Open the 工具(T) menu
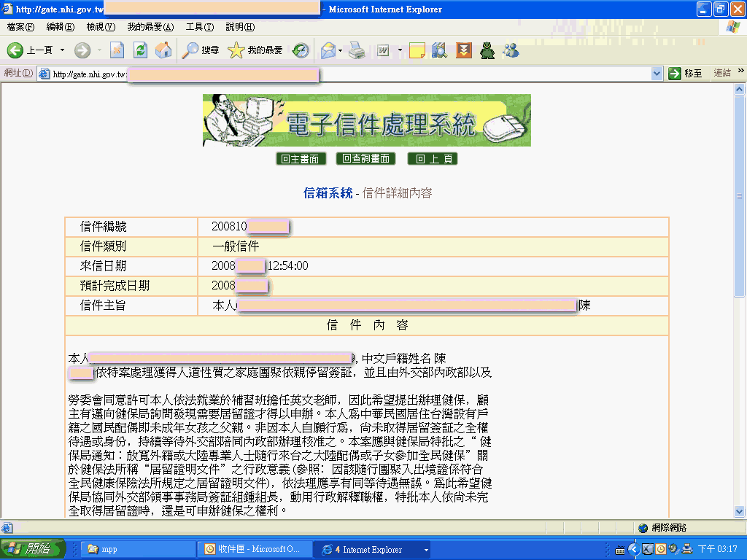The image size is (747, 560). point(199,27)
